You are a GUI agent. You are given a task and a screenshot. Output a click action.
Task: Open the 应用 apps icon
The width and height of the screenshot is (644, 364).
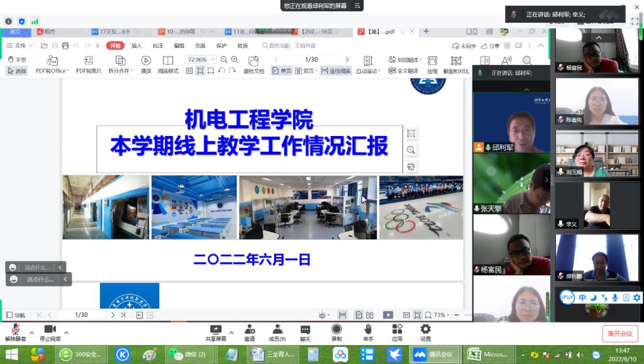(397, 329)
